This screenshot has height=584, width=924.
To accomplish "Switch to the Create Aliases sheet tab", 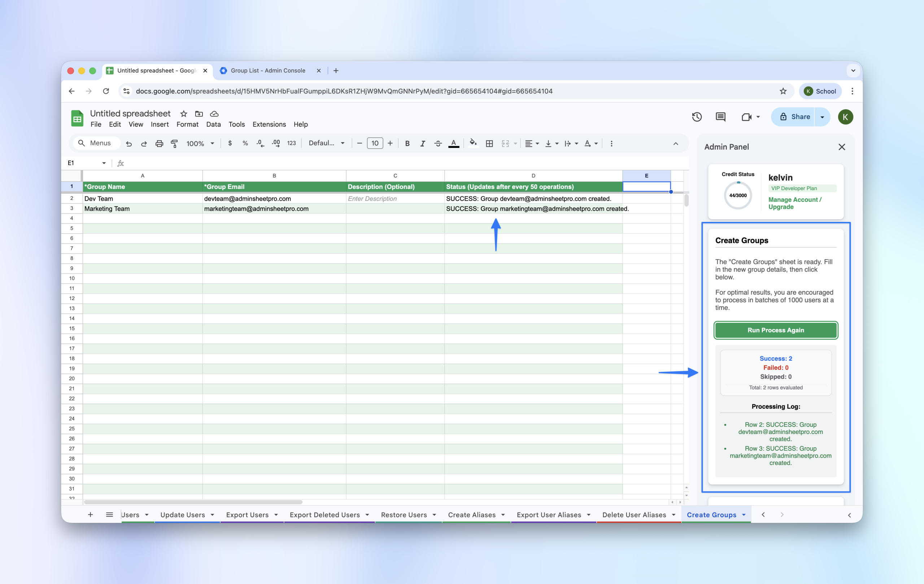I will point(472,515).
